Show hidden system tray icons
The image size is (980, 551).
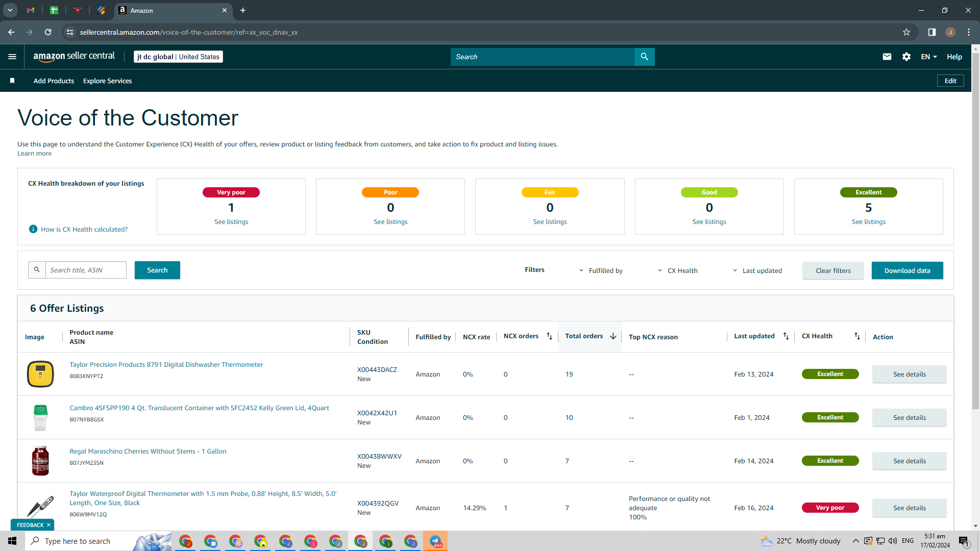[x=855, y=541]
